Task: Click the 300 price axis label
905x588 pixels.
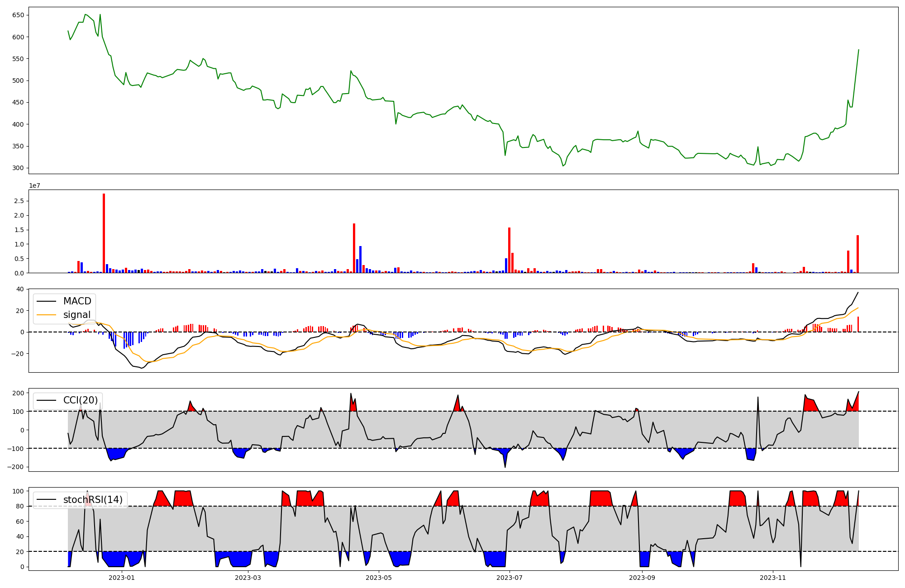Action: pyautogui.click(x=18, y=168)
